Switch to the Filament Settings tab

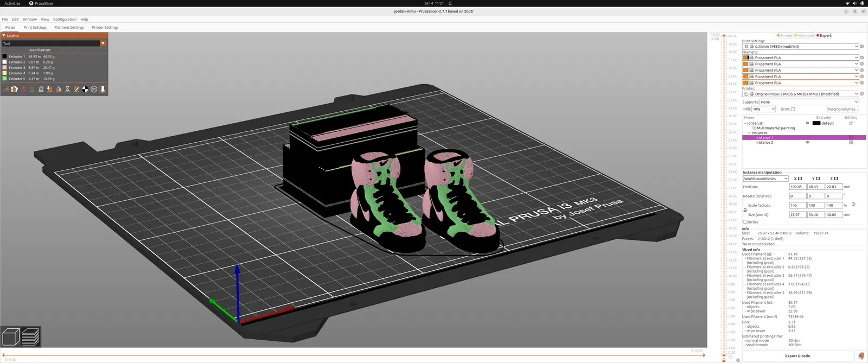[x=69, y=28]
